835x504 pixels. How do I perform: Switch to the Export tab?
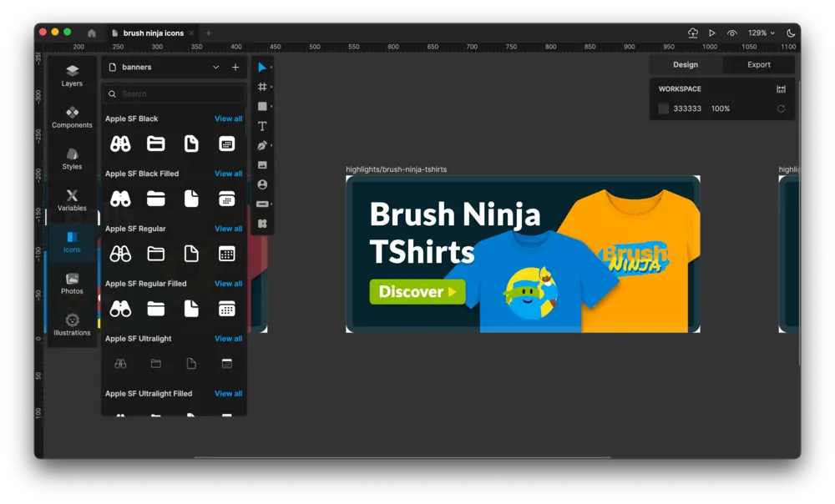(x=757, y=64)
